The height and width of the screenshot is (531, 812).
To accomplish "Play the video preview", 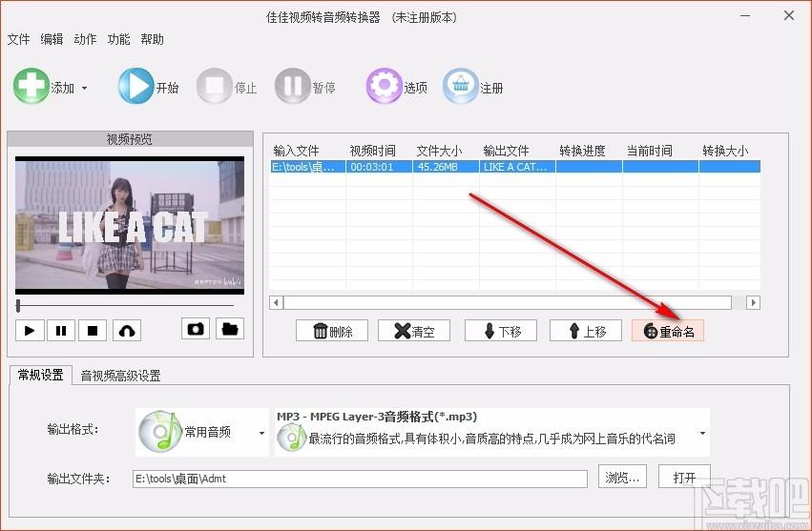I will (30, 330).
